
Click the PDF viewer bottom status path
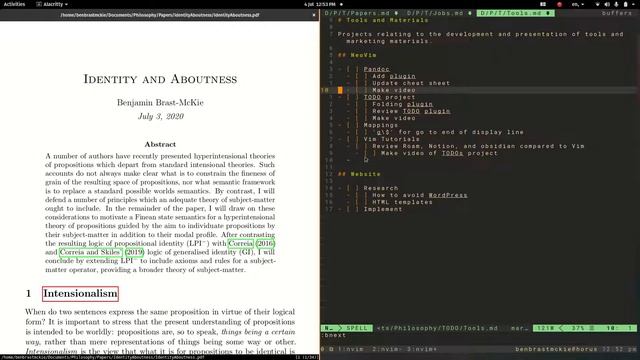pos(104,357)
